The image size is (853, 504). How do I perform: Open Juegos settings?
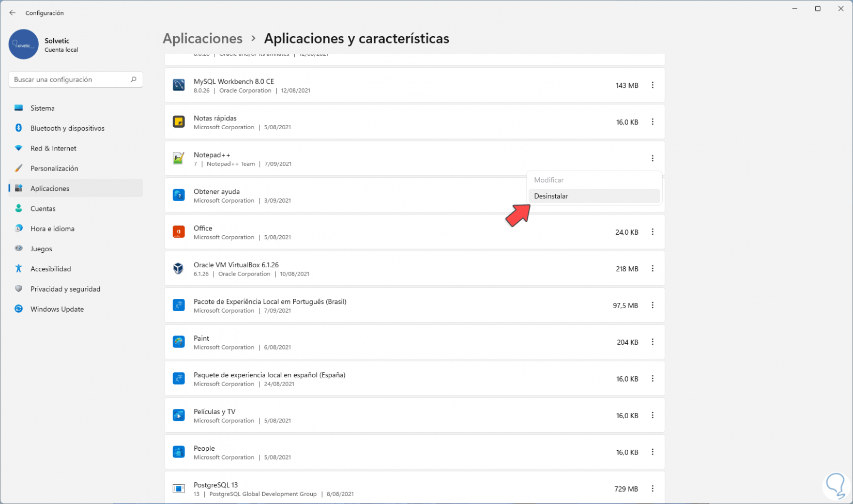75,249
